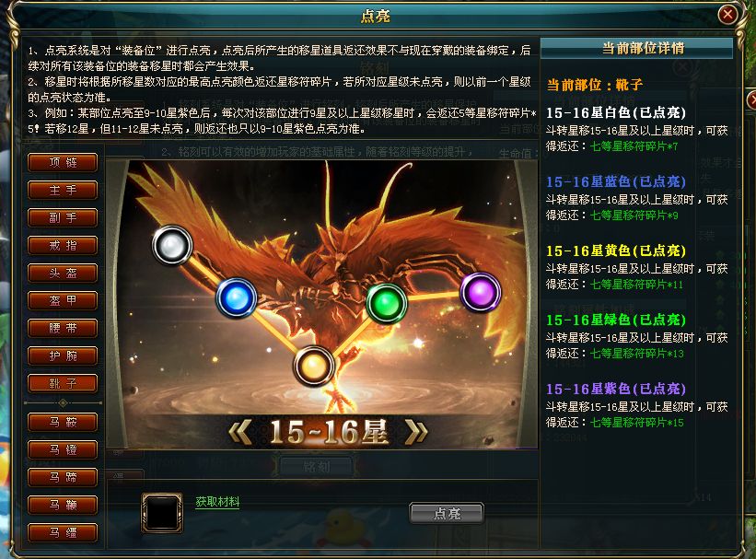Click the empty material slot box
The height and width of the screenshot is (559, 756).
[162, 513]
